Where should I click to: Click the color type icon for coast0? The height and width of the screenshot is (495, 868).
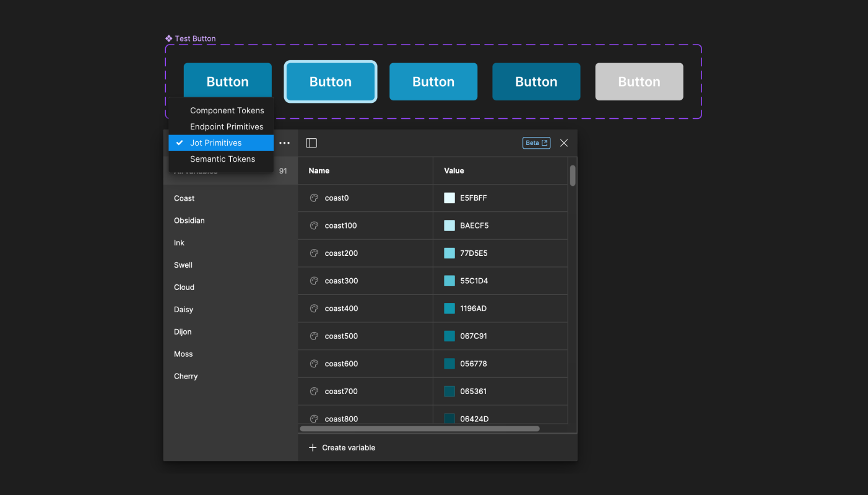point(314,198)
